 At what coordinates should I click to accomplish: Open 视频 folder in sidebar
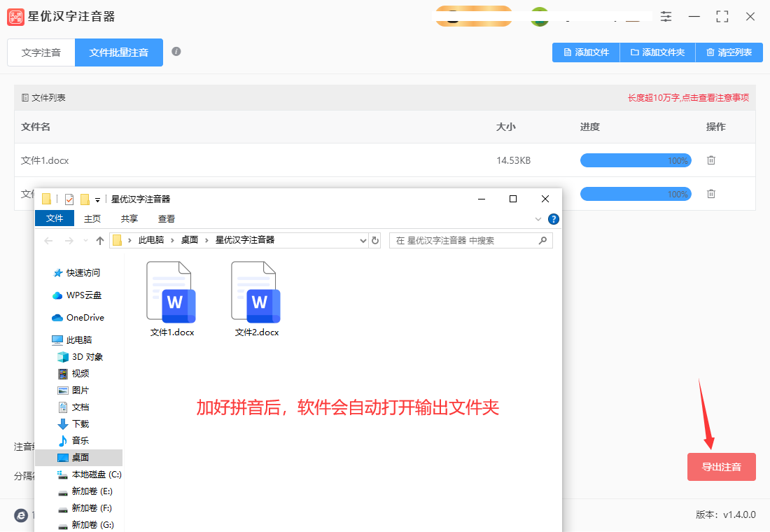coord(73,374)
